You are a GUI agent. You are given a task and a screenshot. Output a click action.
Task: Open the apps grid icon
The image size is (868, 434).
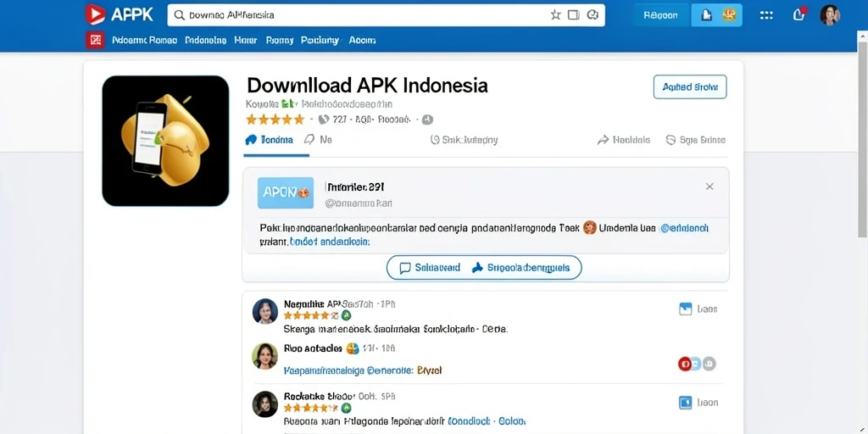(x=766, y=15)
